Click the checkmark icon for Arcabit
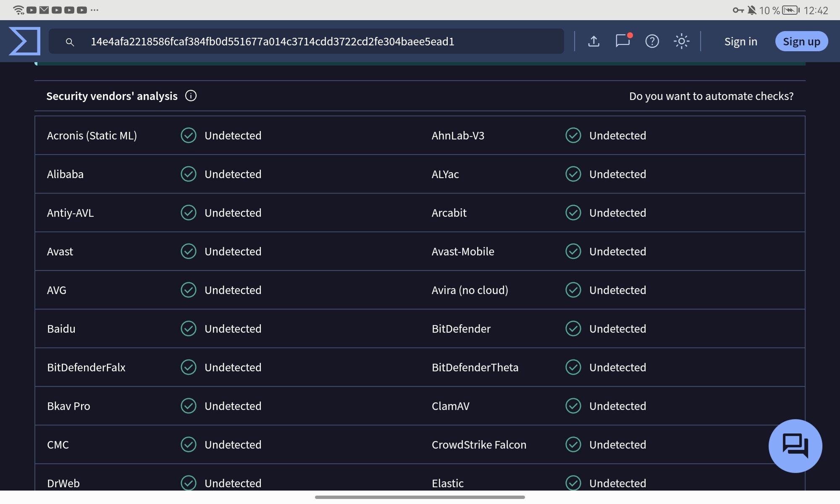840x504 pixels. (x=573, y=213)
